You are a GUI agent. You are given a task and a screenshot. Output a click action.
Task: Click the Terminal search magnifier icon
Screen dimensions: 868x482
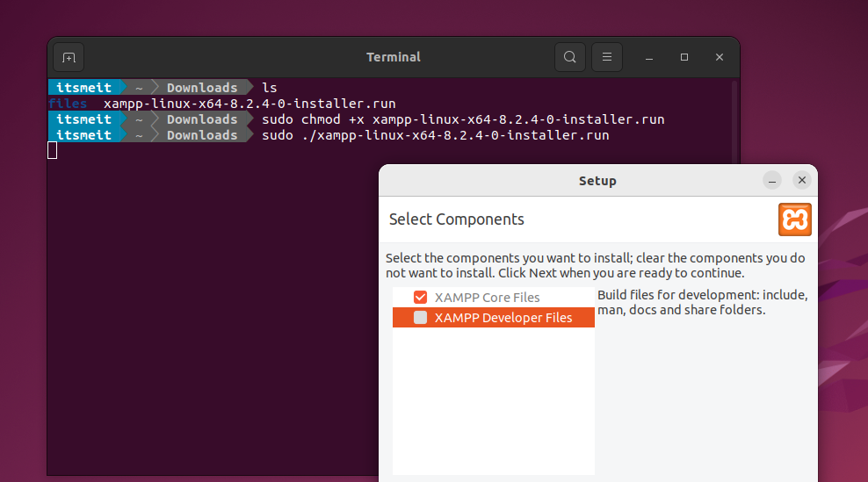570,57
